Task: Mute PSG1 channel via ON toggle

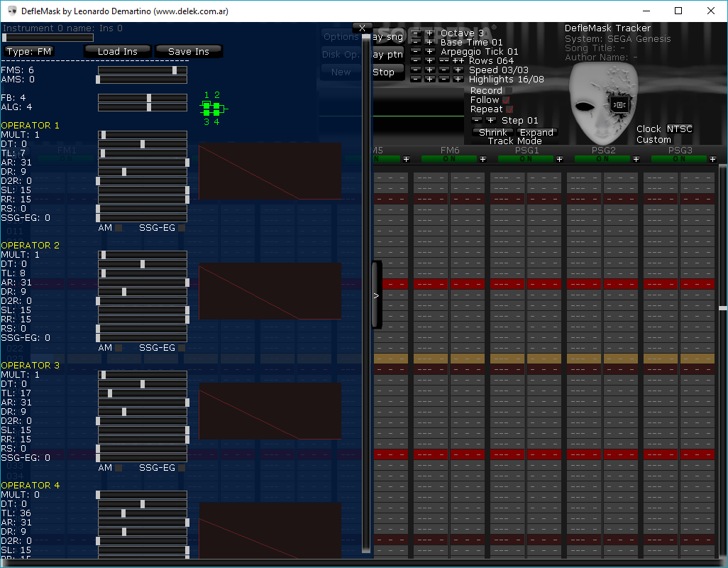Action: [526, 159]
